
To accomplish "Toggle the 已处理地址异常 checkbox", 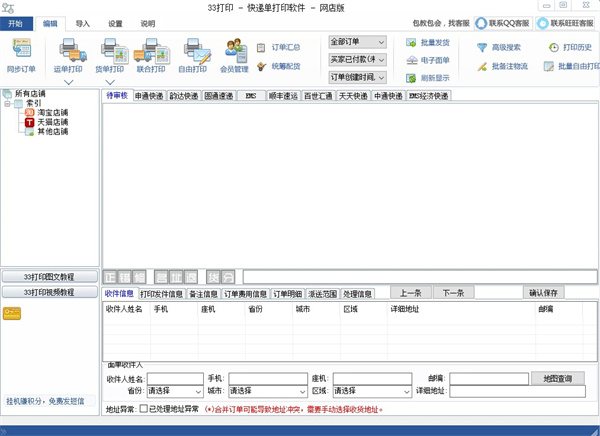I will 145,409.
